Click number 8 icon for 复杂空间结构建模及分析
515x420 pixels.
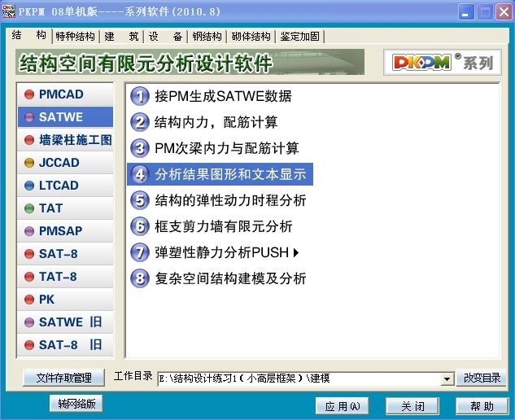140,278
